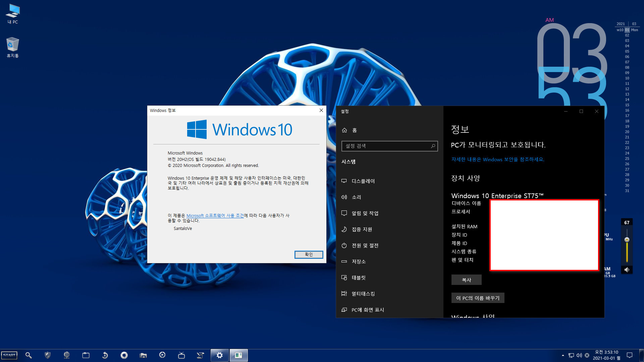Click Windows 보안 details link
This screenshot has height=362, width=644.
coord(498,160)
